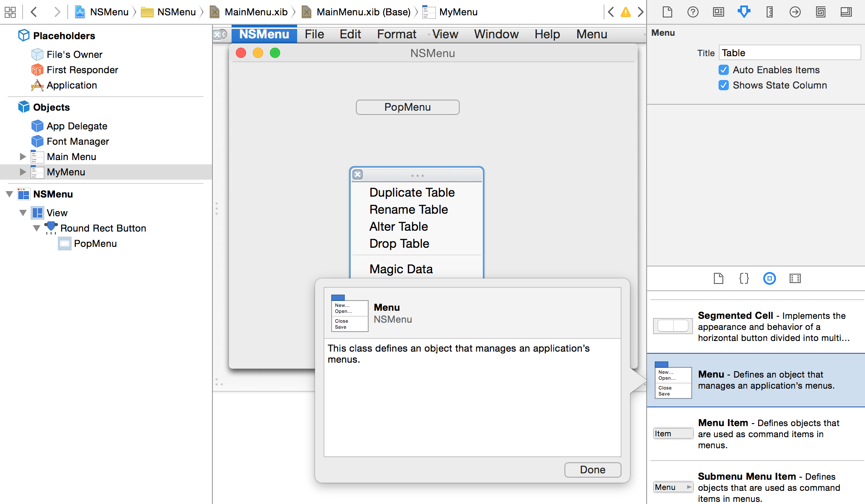Go forward with the jump bar arrow
The width and height of the screenshot is (865, 504).
(57, 12)
